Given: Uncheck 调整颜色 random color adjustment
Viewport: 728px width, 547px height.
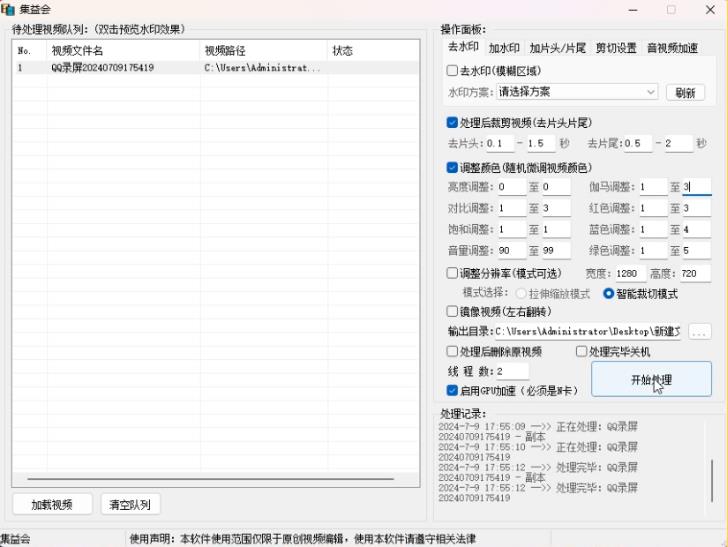Looking at the screenshot, I should tap(452, 168).
